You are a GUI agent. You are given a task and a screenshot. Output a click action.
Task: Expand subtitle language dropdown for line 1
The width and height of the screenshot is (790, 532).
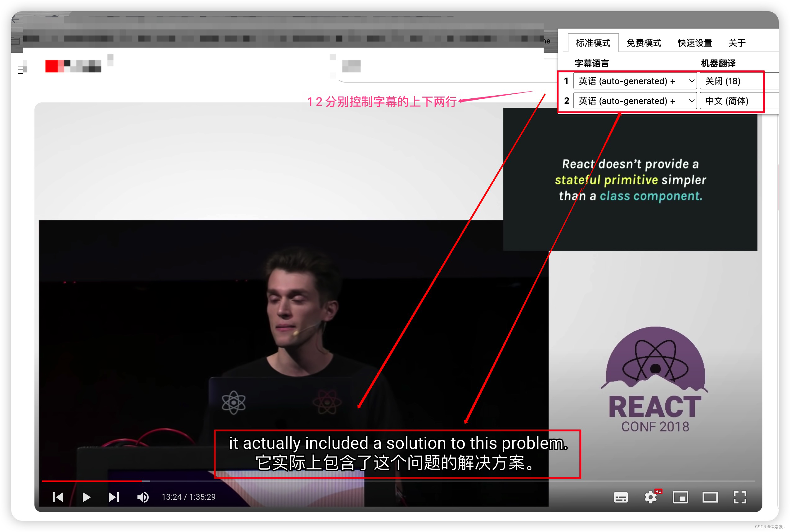coord(635,81)
